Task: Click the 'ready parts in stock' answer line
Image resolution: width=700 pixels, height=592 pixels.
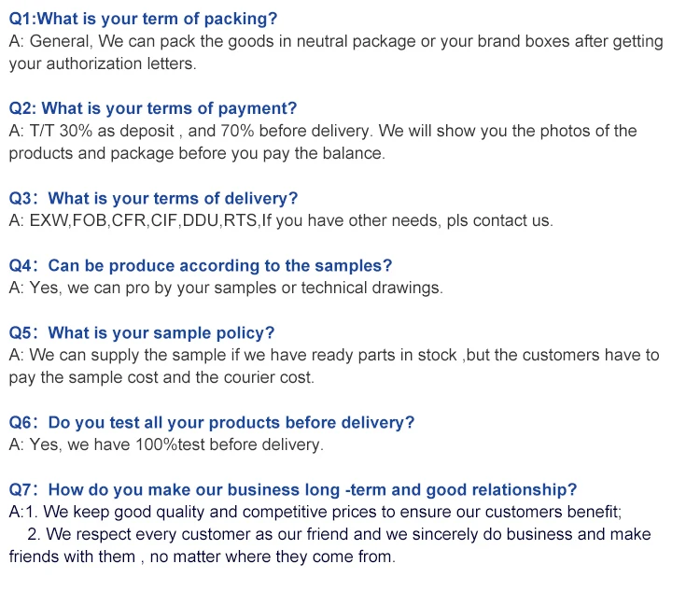Action: tap(333, 355)
